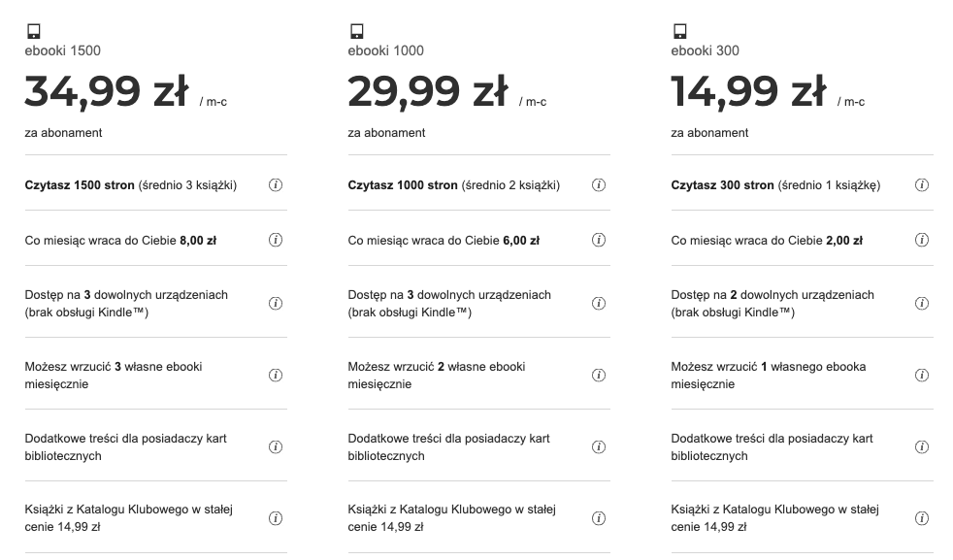Viewport: 953px width, 560px height.
Task: Open Katalog Klubowy info in ebooki 300 plan
Action: [922, 518]
